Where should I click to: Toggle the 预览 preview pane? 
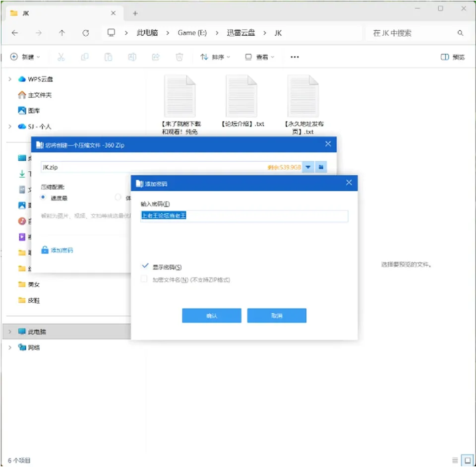point(452,57)
